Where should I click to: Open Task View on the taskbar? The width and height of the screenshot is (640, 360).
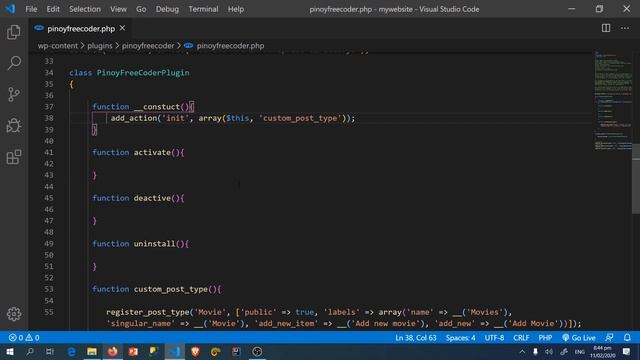coord(50,351)
